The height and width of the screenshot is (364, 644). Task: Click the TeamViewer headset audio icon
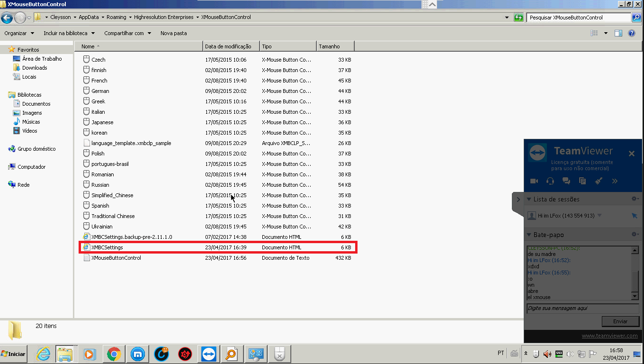click(550, 181)
